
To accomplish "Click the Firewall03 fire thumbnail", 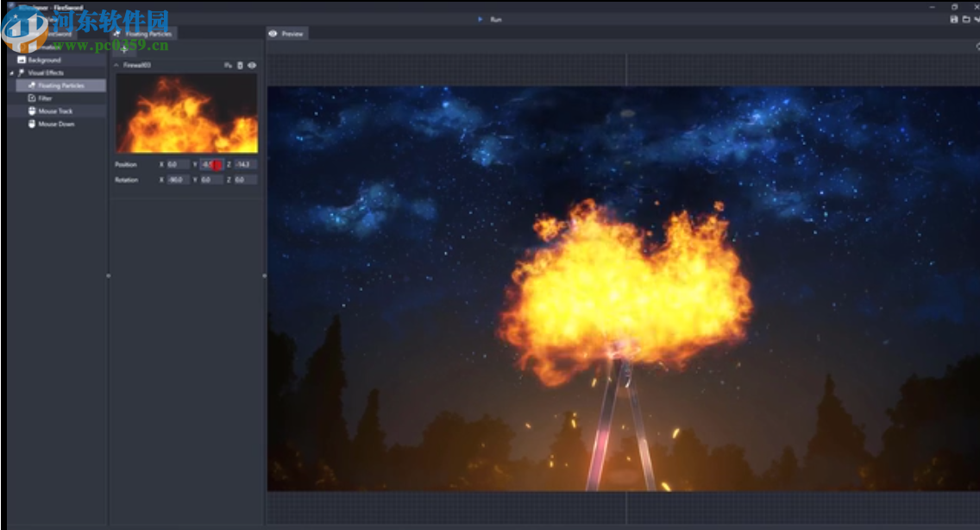I will coord(186,113).
